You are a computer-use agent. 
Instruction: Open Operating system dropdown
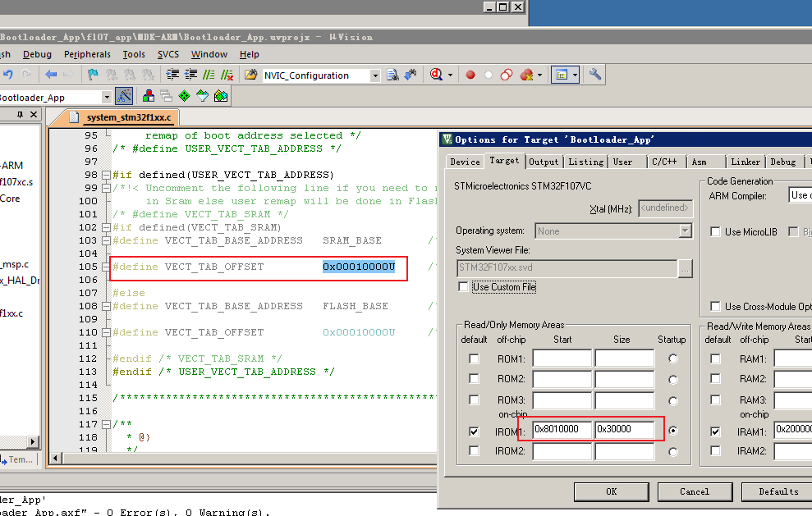pyautogui.click(x=685, y=231)
